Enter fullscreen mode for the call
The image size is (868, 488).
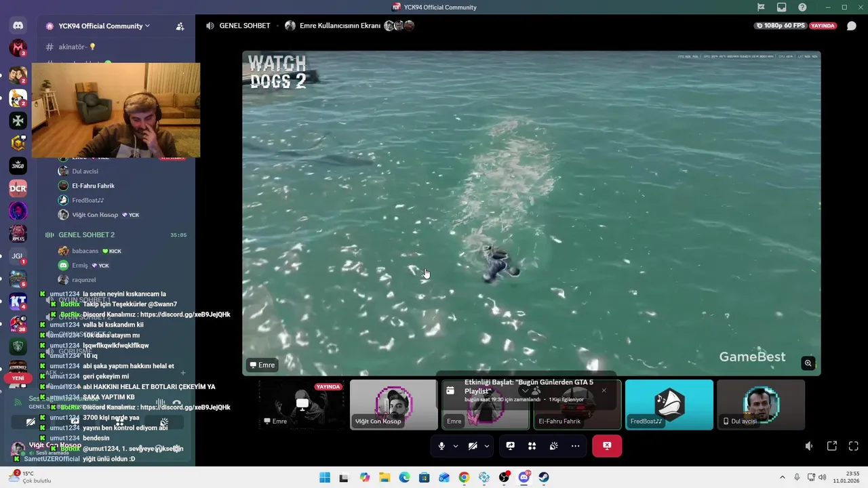pyautogui.click(x=854, y=446)
